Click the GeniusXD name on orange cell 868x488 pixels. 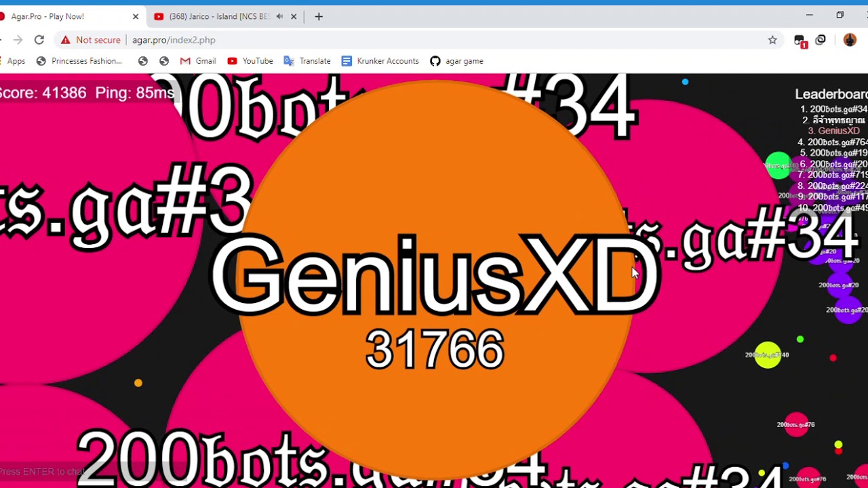pyautogui.click(x=434, y=275)
